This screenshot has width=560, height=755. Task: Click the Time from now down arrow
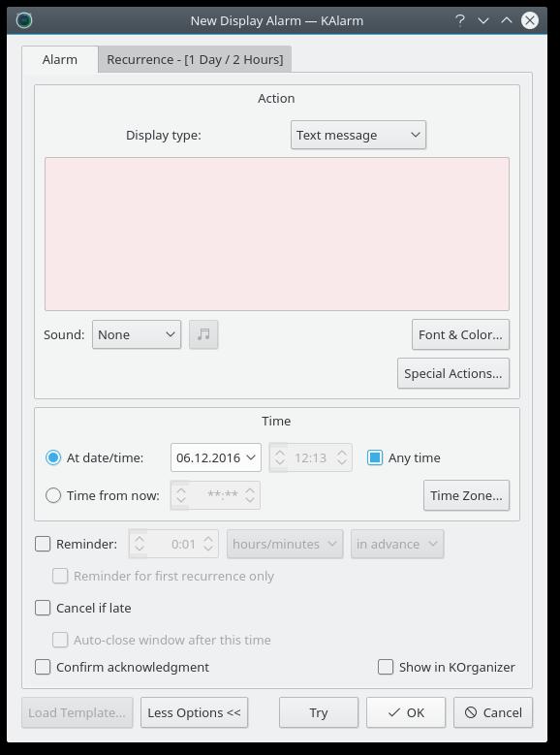[249, 500]
